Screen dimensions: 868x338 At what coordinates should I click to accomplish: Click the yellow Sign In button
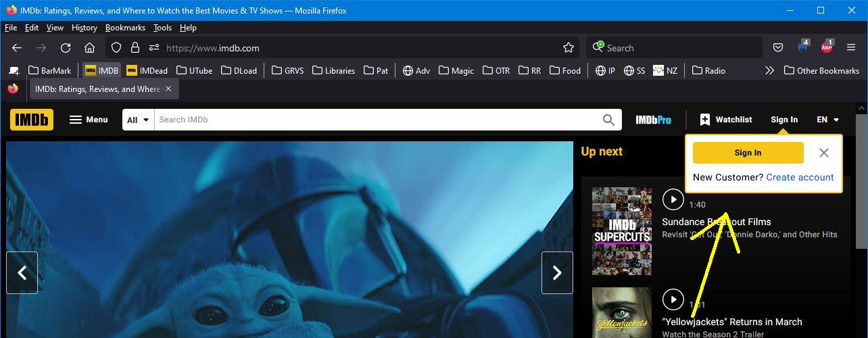coord(748,153)
